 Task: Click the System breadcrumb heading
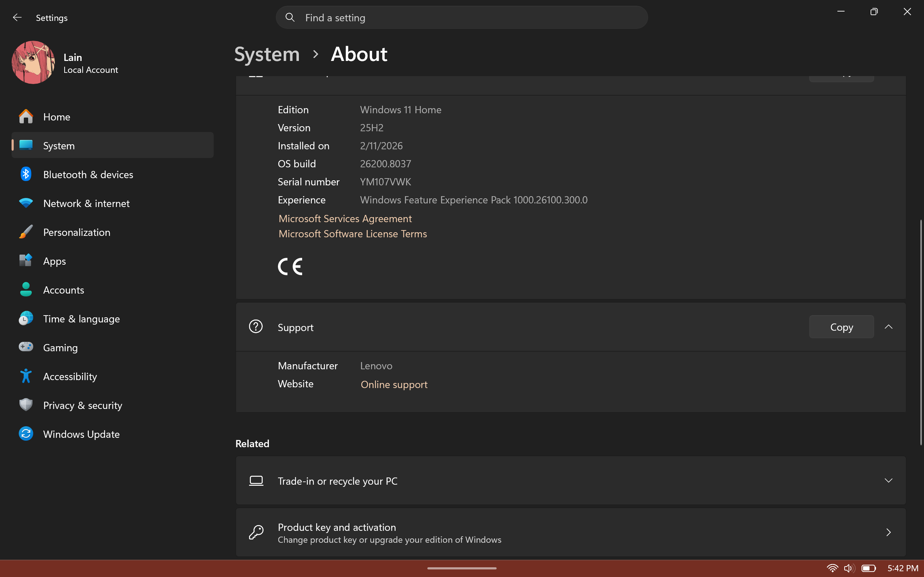[x=267, y=54]
